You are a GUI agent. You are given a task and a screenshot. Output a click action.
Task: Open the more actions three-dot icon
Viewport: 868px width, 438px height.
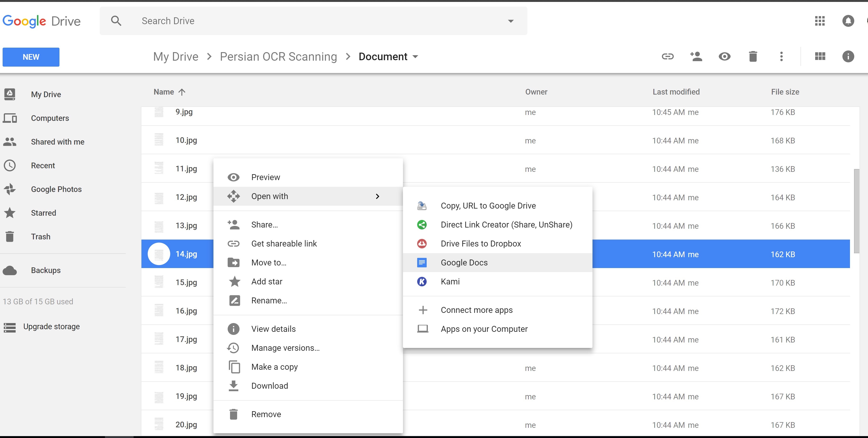[x=781, y=56]
